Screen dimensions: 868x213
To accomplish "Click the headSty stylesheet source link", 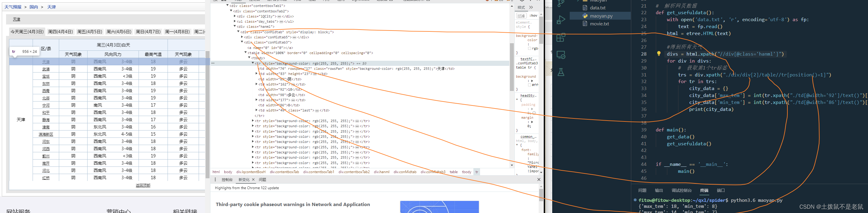I will pyautogui.click(x=528, y=96).
